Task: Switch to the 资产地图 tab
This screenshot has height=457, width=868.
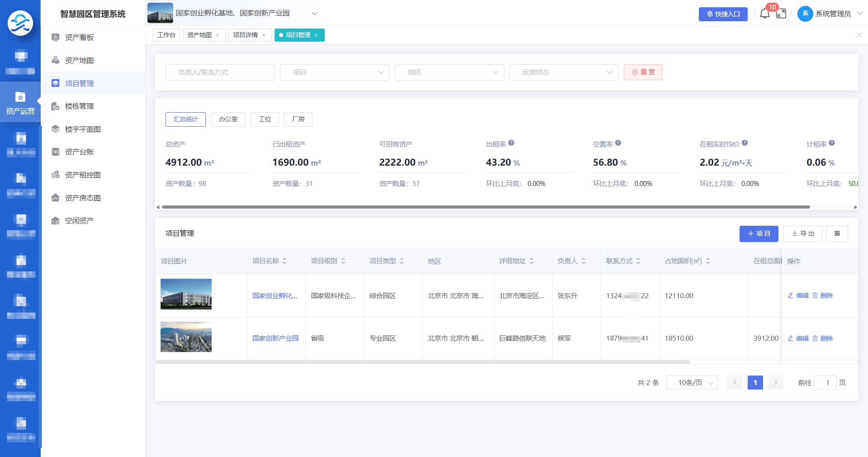Action: [x=199, y=35]
